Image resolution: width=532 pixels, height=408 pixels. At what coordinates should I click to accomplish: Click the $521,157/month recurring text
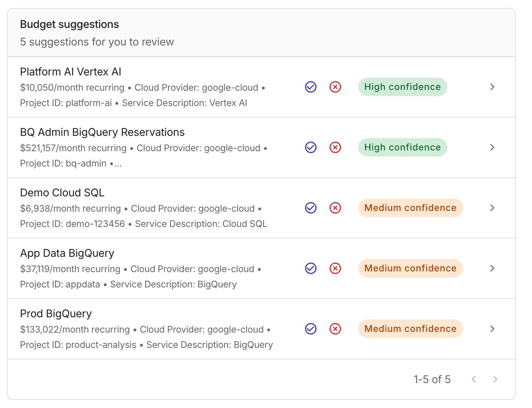pyautogui.click(x=73, y=148)
